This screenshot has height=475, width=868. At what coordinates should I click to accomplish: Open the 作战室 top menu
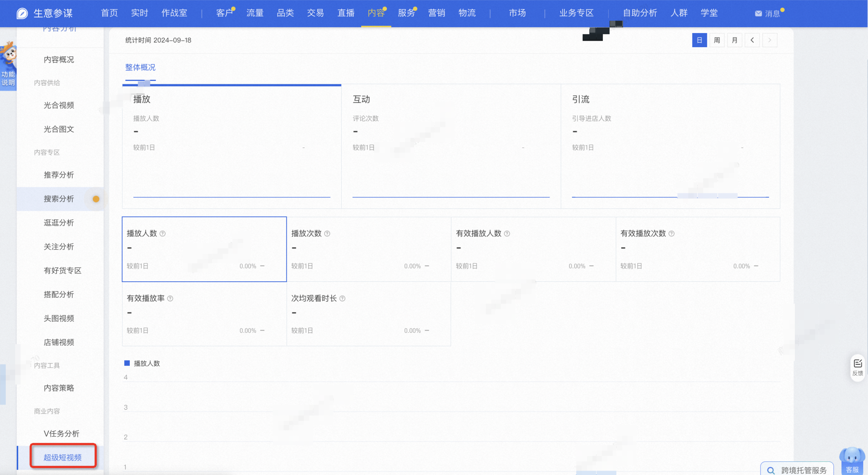174,13
